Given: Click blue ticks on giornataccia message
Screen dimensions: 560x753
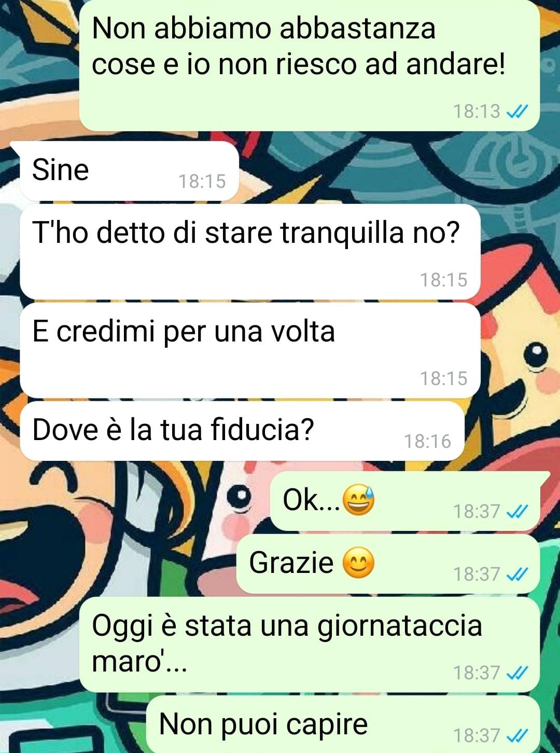Looking at the screenshot, I should tap(517, 673).
